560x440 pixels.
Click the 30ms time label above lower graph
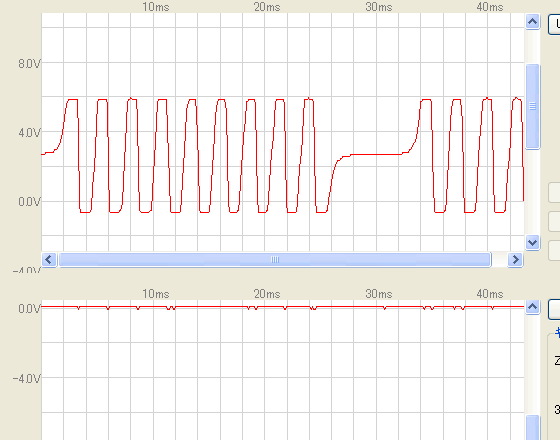[x=379, y=294]
